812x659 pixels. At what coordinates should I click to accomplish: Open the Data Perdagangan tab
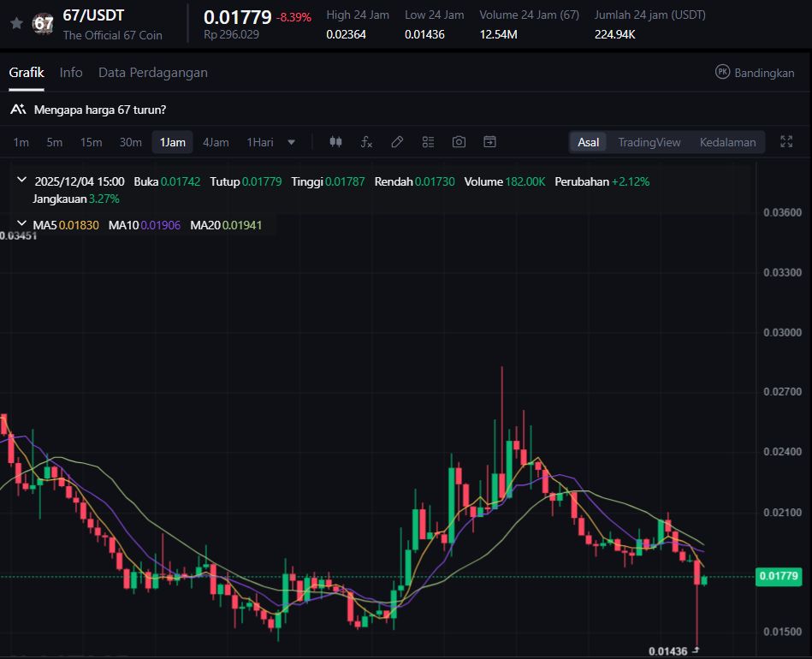[152, 73]
